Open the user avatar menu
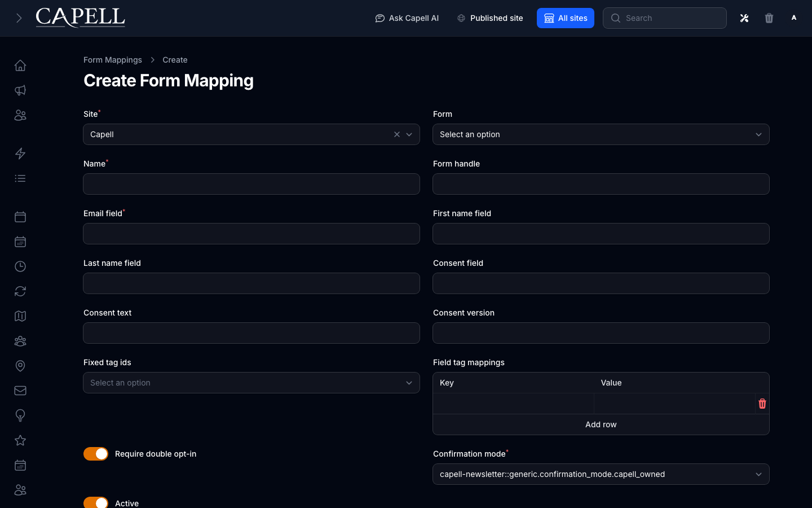This screenshot has height=508, width=812. click(794, 18)
